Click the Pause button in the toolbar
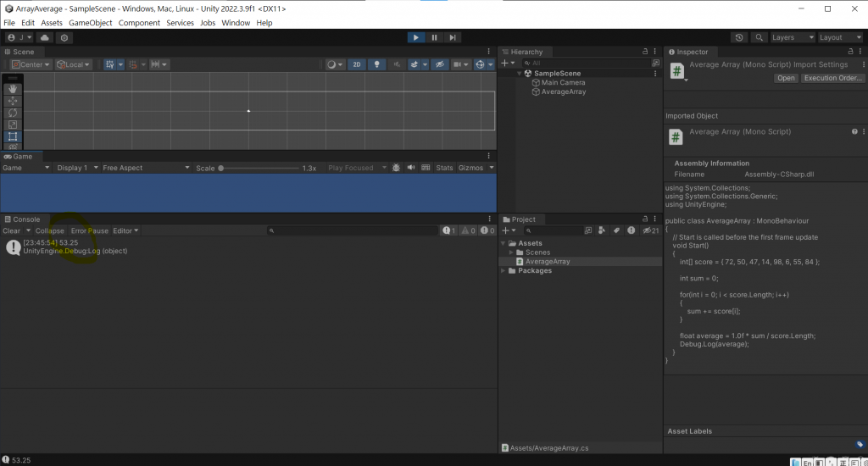 coord(434,37)
